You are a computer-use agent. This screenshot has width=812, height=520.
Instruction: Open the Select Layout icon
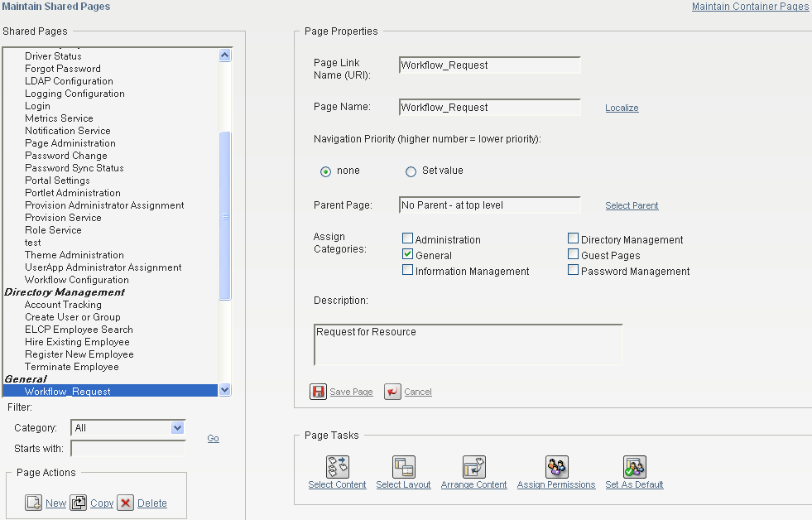coord(403,467)
